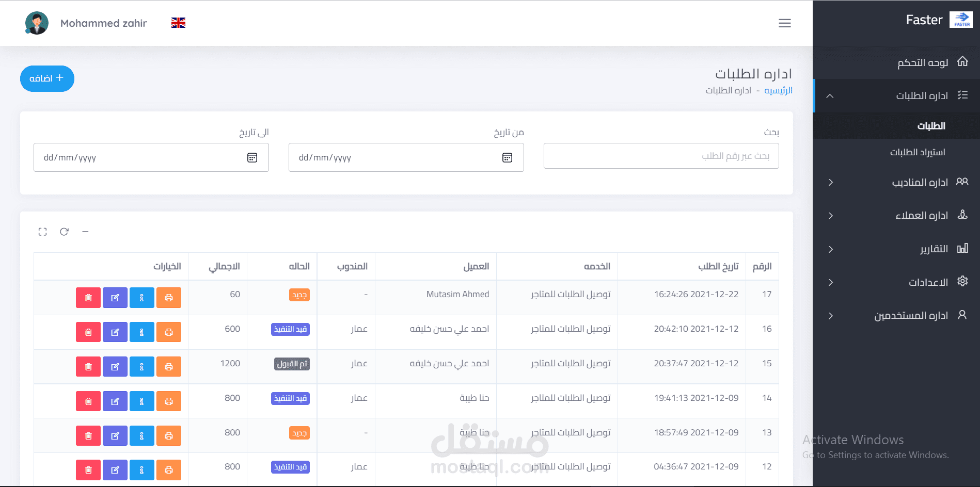Viewport: 980px width, 487px height.
Task: Toggle fullscreen for orders table card
Action: 43,232
